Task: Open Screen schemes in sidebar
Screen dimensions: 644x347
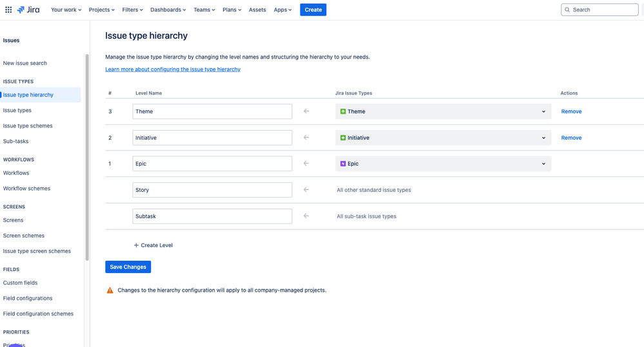Action: (23, 236)
